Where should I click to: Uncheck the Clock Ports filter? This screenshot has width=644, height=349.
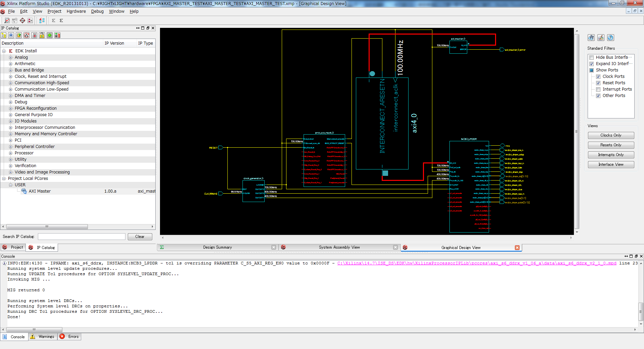click(x=598, y=77)
